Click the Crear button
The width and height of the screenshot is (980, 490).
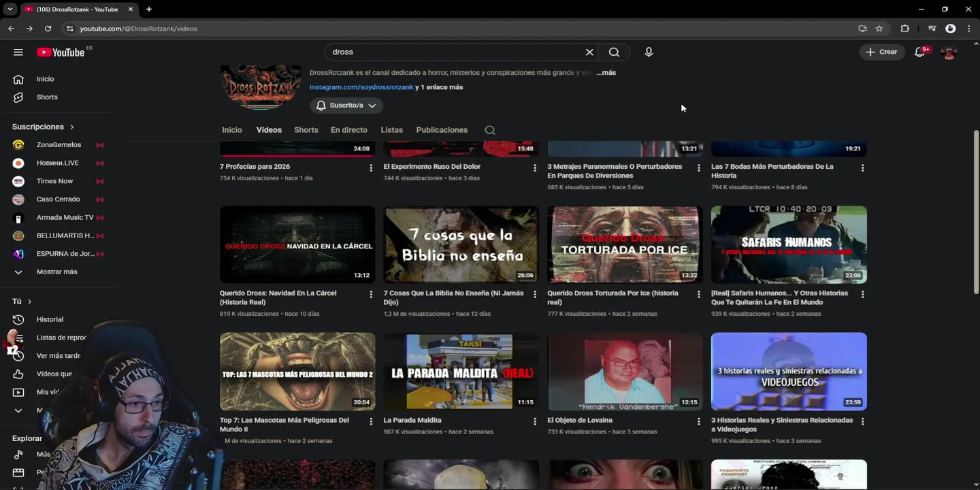pos(882,52)
